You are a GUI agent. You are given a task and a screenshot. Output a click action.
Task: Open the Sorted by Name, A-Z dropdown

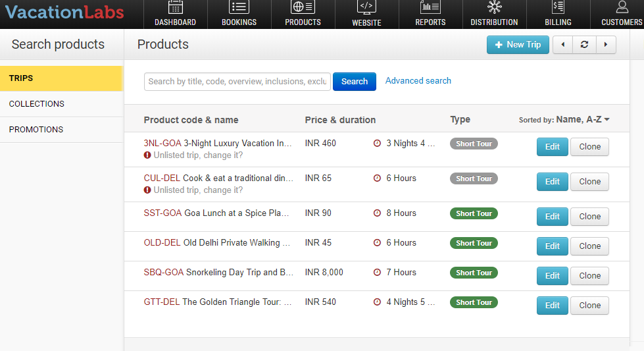[x=582, y=120]
